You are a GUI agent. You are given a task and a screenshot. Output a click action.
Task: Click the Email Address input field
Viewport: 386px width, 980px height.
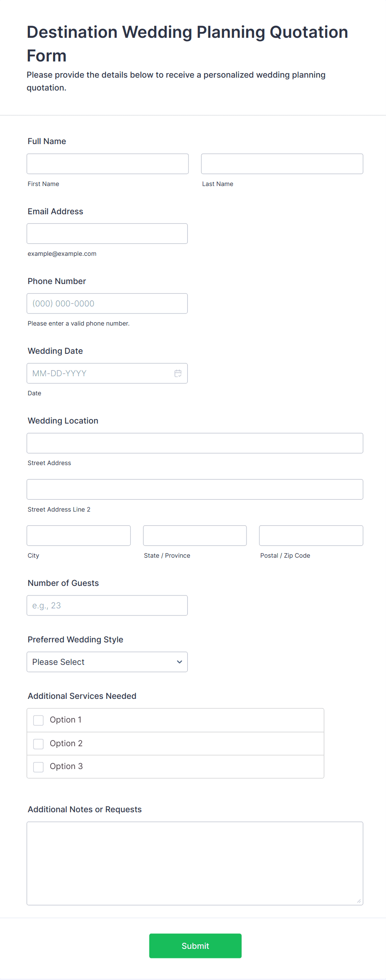tap(107, 233)
